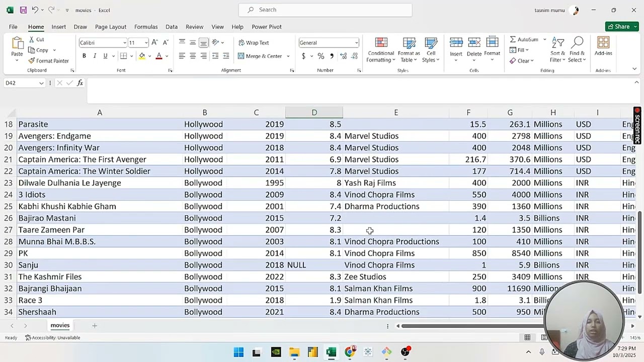Image resolution: width=644 pixels, height=362 pixels.
Task: Open the Calibri font name dropdown
Action: (124, 43)
